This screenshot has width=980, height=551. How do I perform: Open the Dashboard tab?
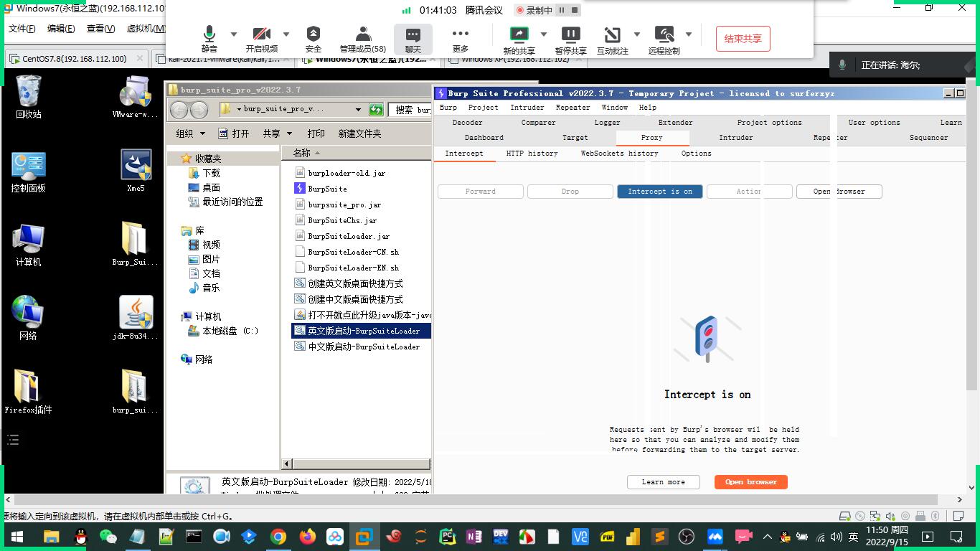(484, 138)
